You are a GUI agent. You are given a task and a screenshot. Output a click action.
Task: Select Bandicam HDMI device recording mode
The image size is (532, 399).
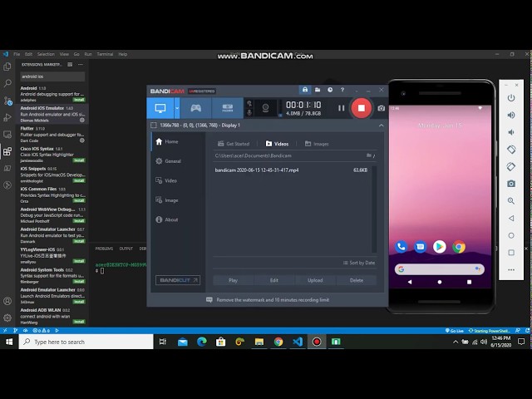[227, 108]
